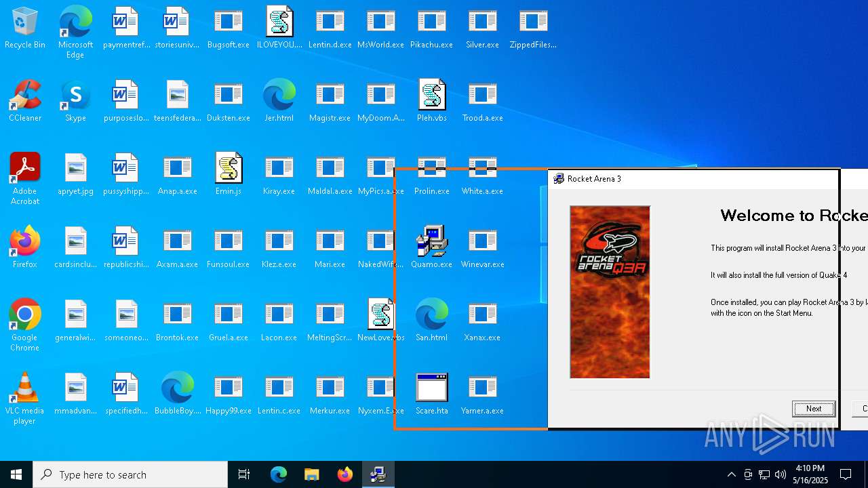The width and height of the screenshot is (868, 488).
Task: Select the Xanax.exe file icon
Action: [x=483, y=321]
